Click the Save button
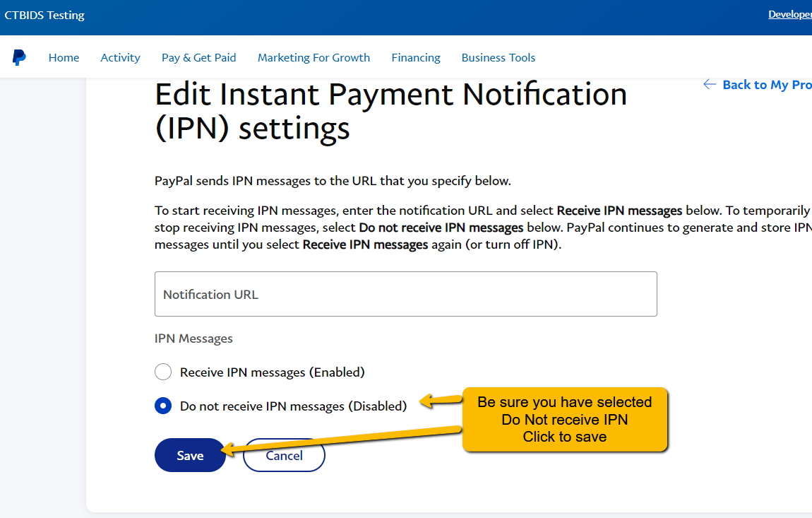This screenshot has width=812, height=518. pyautogui.click(x=190, y=455)
